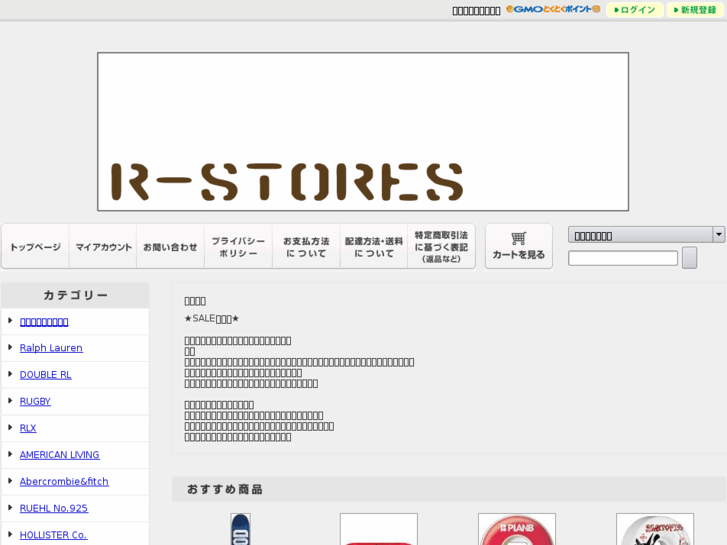The image size is (727, 545).
Task: Go to トップページ in navigation bar
Action: click(x=35, y=246)
